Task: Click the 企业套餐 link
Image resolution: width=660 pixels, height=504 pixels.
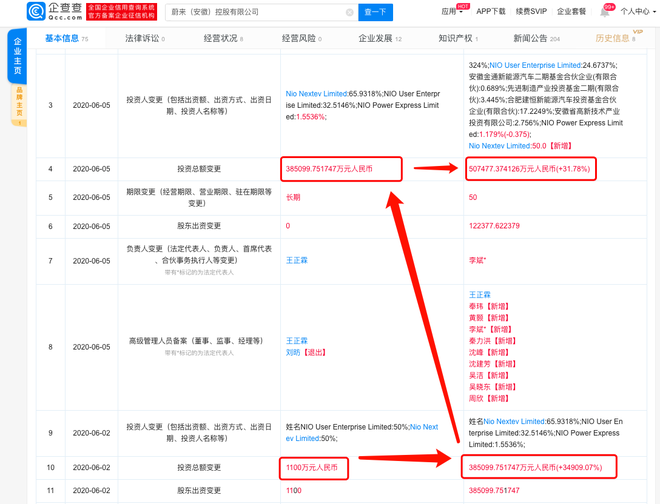Action: coord(571,11)
